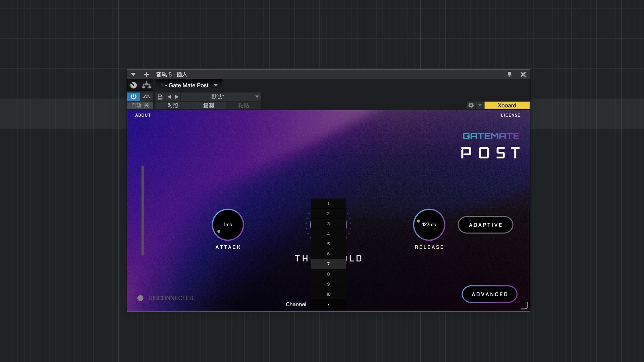644x362 pixels.
Task: Open the preset file menu icon
Action: (160, 97)
